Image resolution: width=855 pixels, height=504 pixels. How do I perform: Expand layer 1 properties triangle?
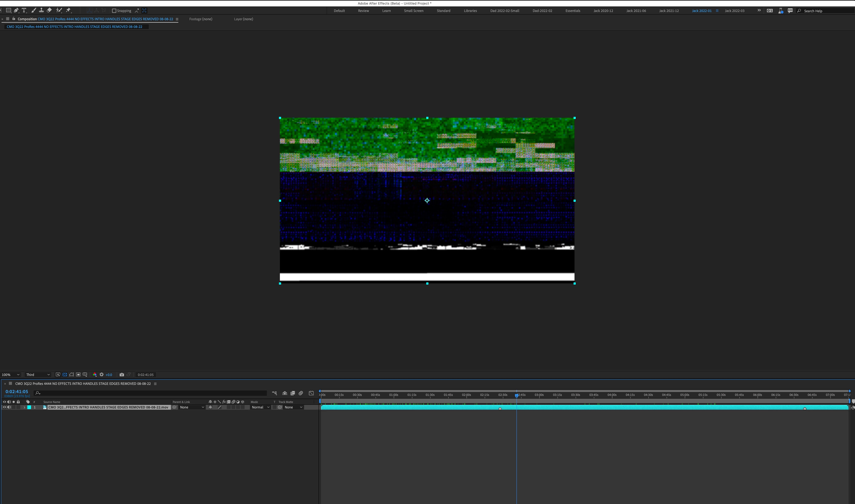click(x=24, y=407)
